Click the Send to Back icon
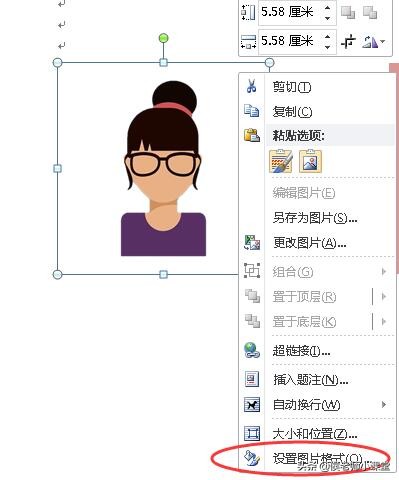399x480 pixels. [x=252, y=321]
